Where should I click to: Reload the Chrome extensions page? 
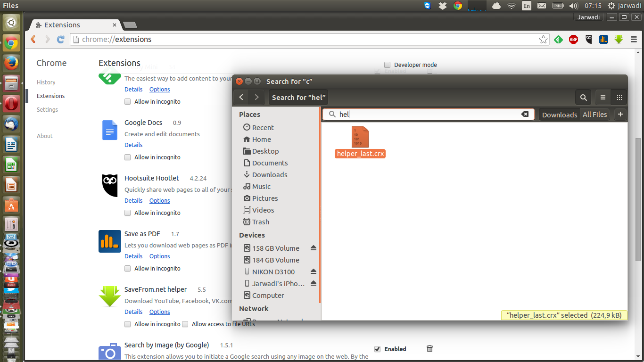60,40
